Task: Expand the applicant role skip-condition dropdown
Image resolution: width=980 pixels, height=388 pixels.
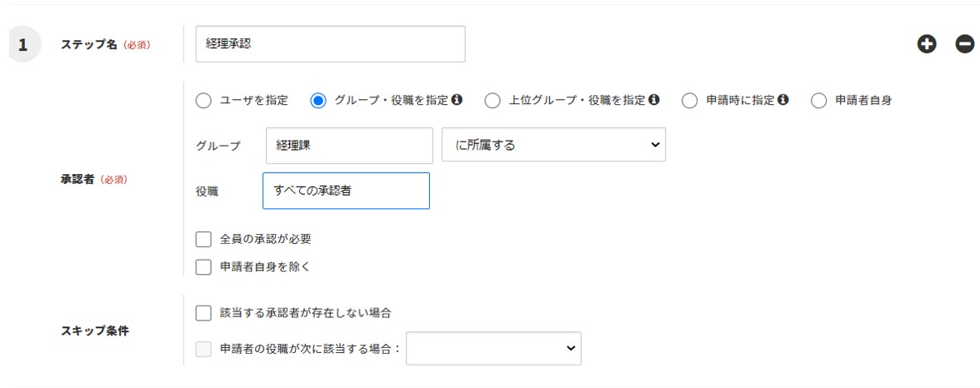Action: coord(493,350)
